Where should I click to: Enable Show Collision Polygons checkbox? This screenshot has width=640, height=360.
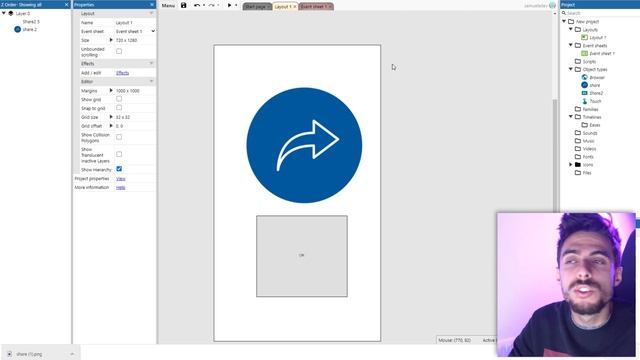119,137
